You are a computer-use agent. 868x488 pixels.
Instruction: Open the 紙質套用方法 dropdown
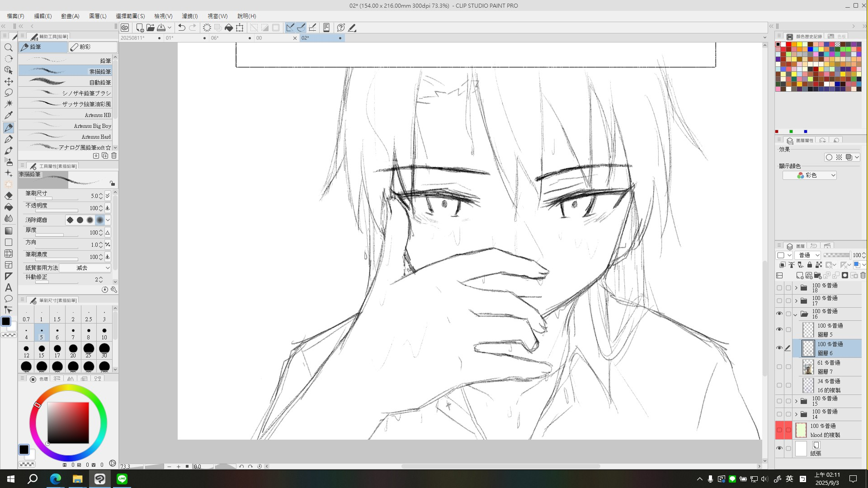(x=85, y=268)
